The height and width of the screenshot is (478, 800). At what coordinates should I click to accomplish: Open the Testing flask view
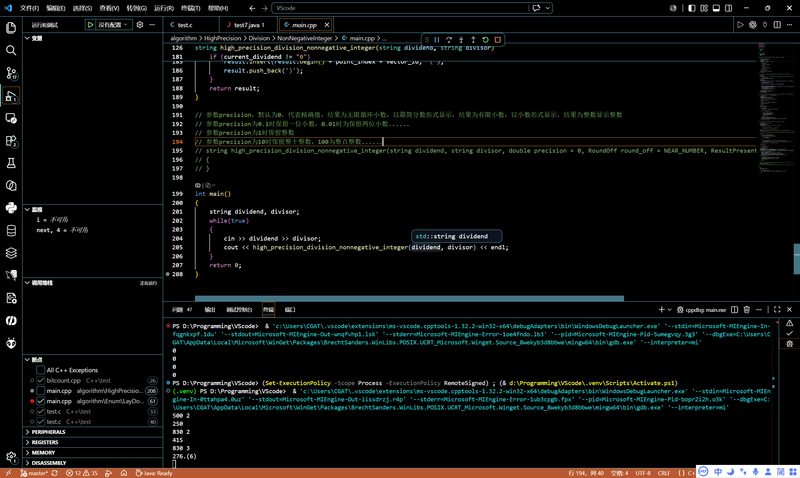pos(11,163)
